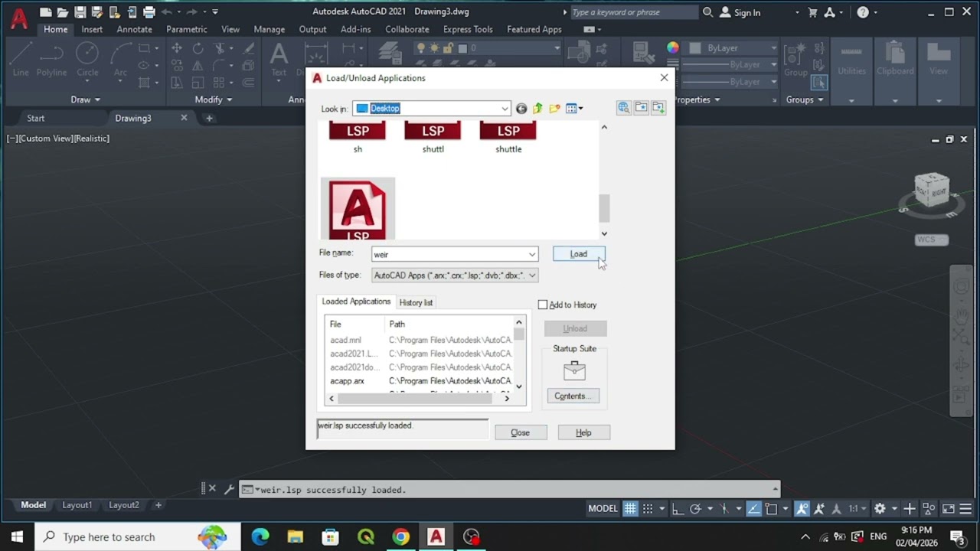Click Sign In in title bar
The image size is (980, 551).
point(740,12)
